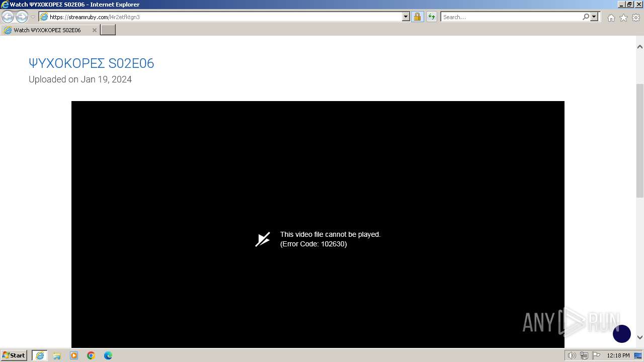Refresh the page with the refresh icon
This screenshot has height=362, width=644.
(432, 17)
